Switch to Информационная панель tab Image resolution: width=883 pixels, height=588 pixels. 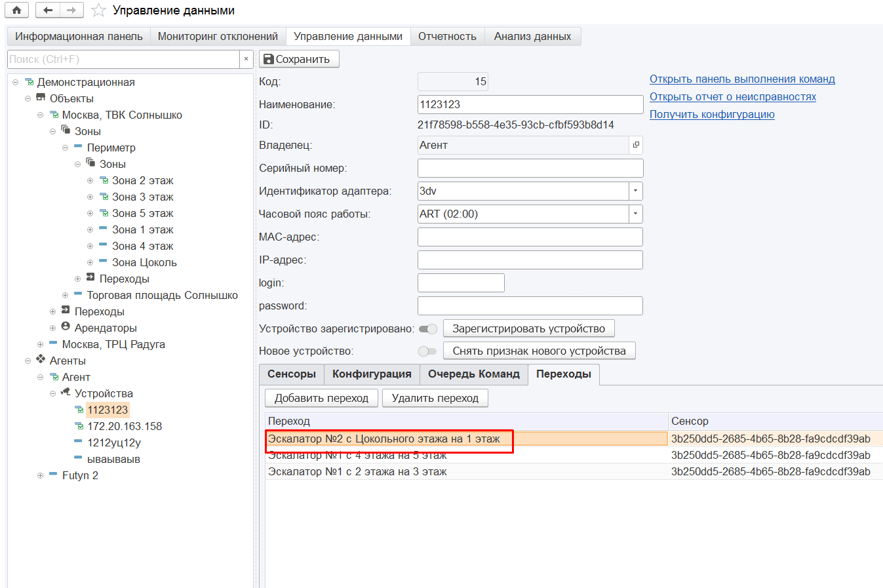click(79, 37)
